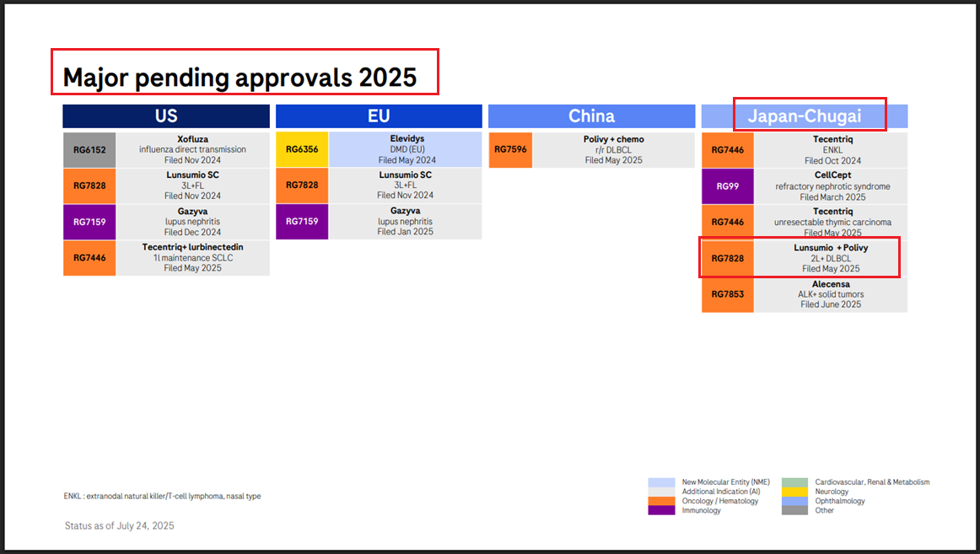Click the Alecensa drug name

click(831, 284)
